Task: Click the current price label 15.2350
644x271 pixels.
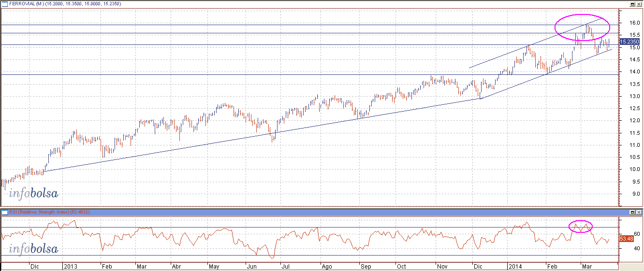Action: pos(629,42)
